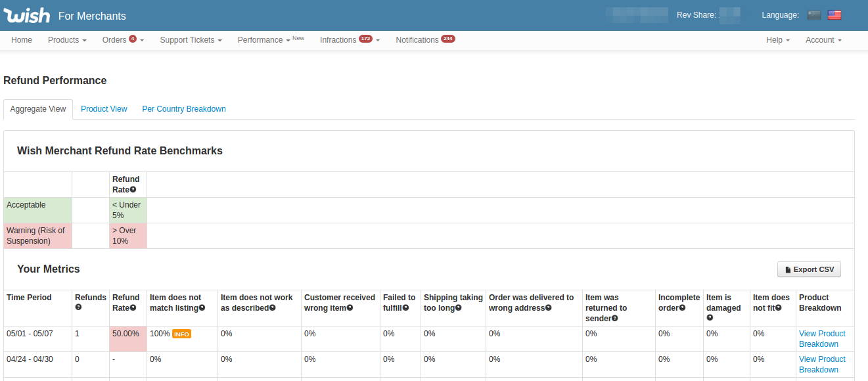Switch language using the US flag
Screen dimensions: 868x381
[x=834, y=15]
